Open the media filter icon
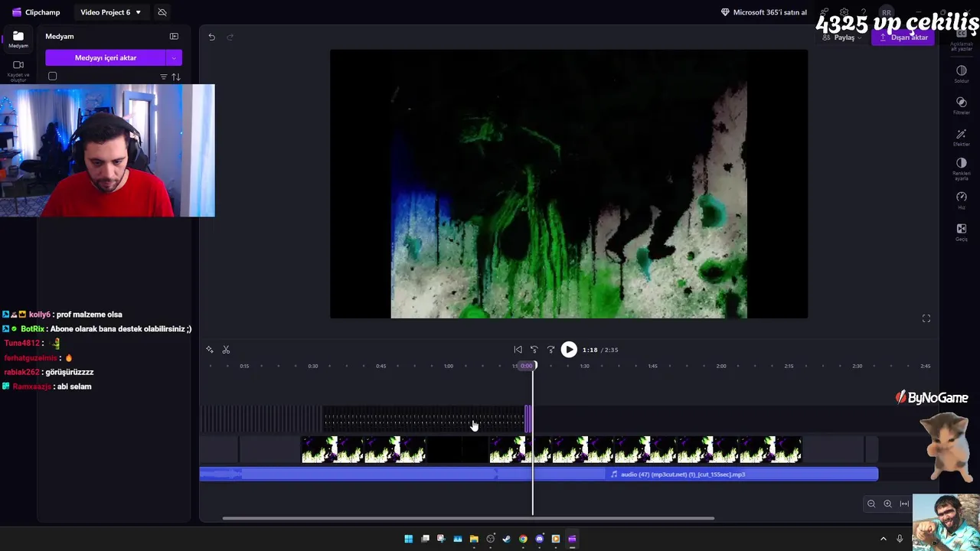980x551 pixels. pos(163,77)
